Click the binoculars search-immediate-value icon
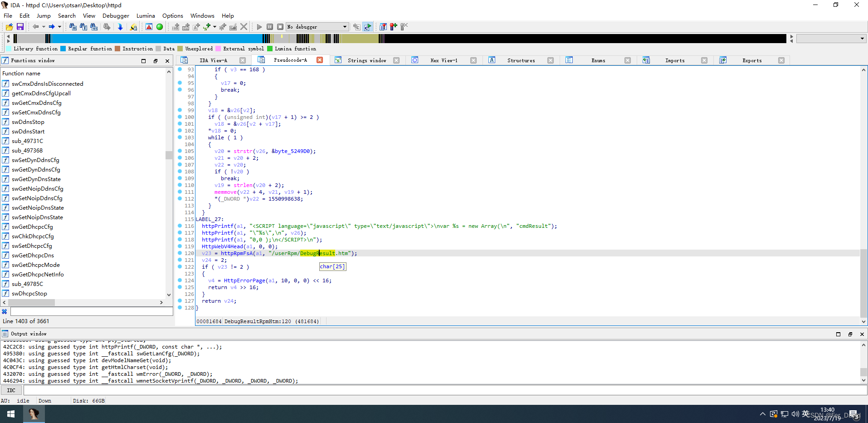Image resolution: width=868 pixels, height=423 pixels. tap(73, 27)
